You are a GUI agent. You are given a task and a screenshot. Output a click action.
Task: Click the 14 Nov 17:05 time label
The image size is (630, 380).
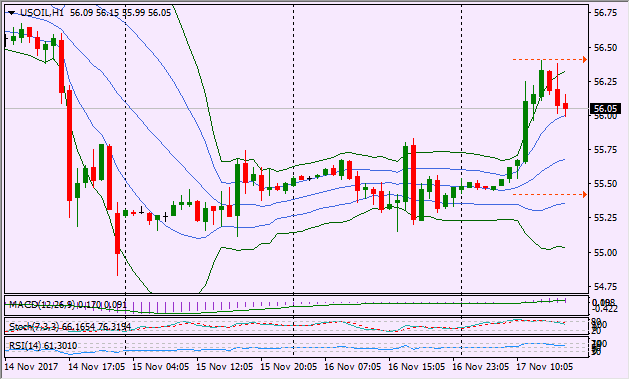coord(96,367)
